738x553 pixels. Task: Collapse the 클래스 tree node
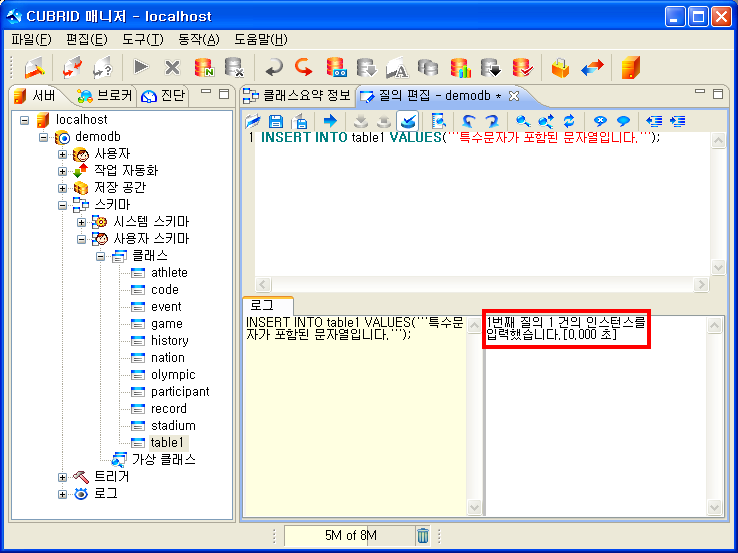tap(101, 256)
